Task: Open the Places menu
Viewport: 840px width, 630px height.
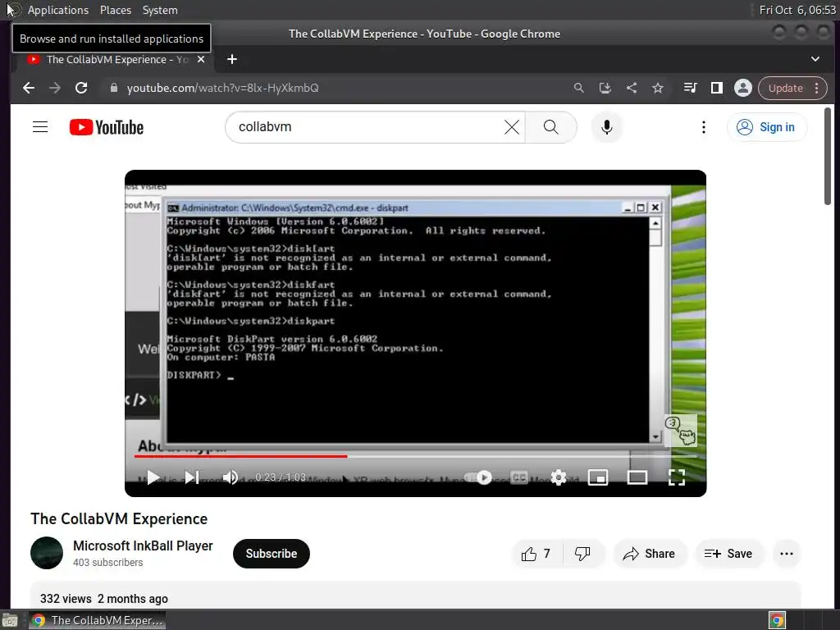Action: tap(115, 10)
